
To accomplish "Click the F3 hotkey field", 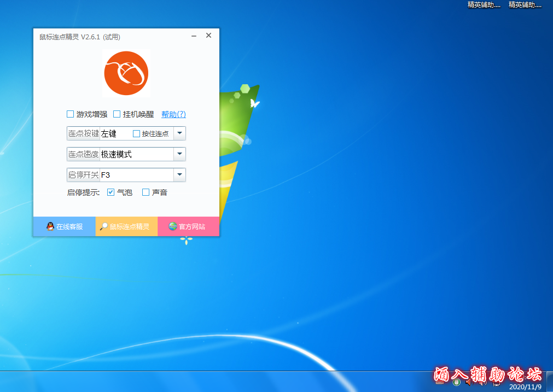I will (136, 175).
